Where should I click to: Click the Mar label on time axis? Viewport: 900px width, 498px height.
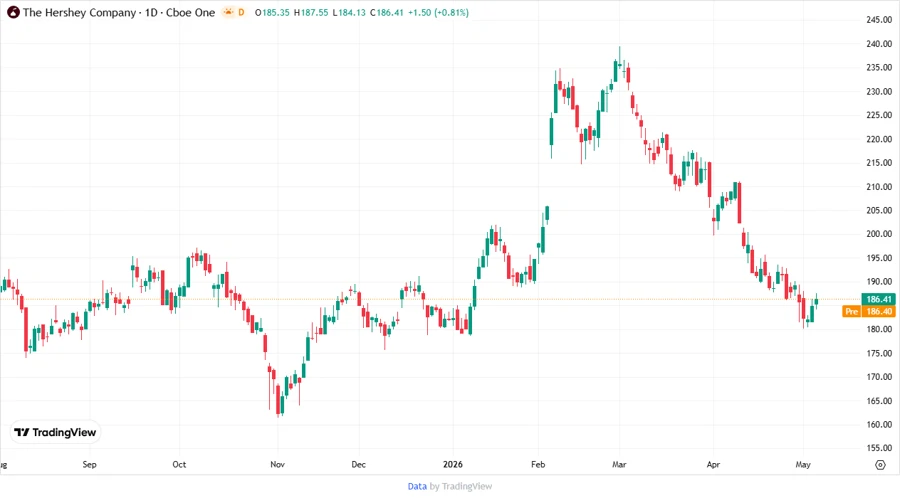point(619,464)
